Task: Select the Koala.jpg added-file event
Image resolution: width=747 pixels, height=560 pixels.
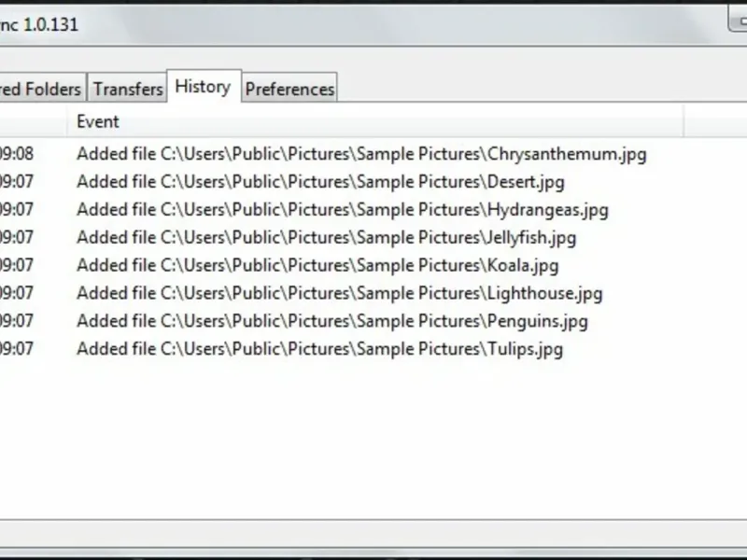Action: coord(317,266)
